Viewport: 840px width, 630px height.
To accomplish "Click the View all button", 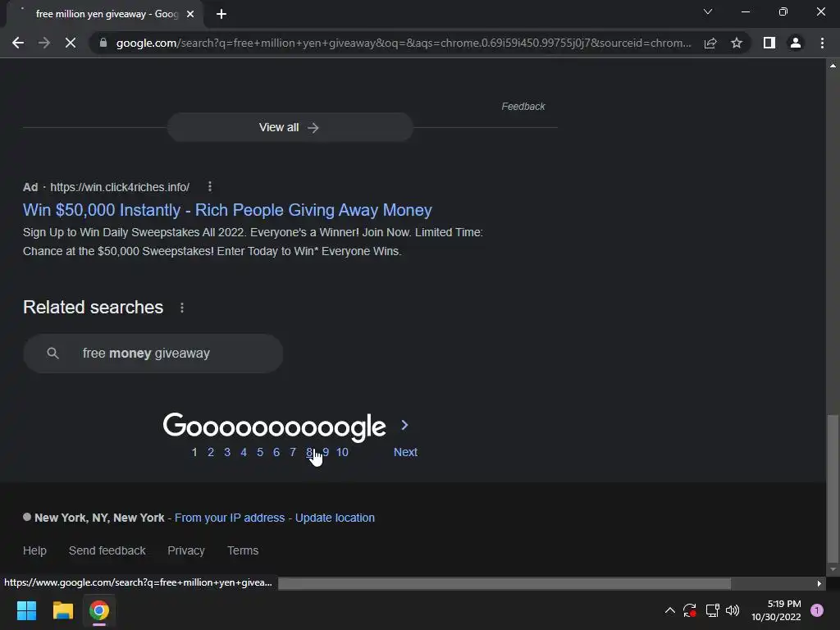I will 290,127.
